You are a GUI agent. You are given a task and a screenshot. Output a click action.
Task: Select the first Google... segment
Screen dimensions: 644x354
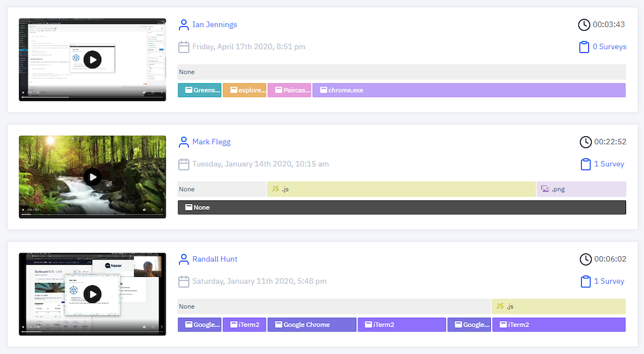coord(200,325)
